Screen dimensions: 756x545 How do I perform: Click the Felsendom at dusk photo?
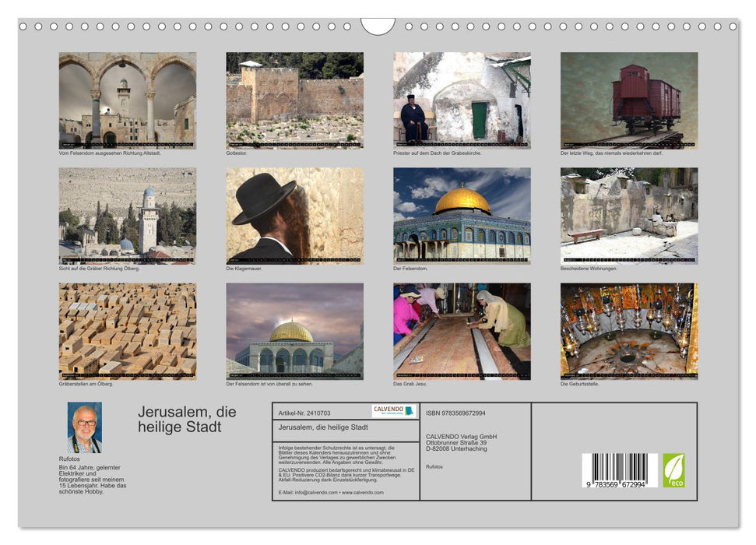point(294,332)
